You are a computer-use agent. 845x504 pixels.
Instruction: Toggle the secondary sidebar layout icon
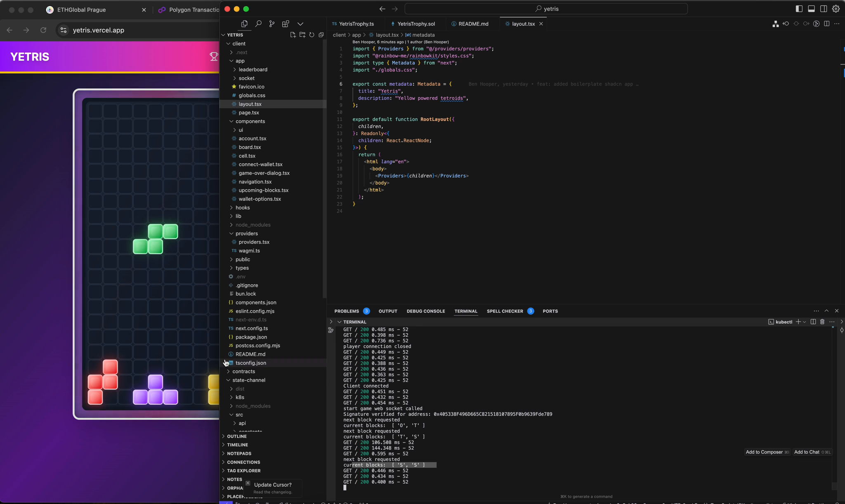824,9
